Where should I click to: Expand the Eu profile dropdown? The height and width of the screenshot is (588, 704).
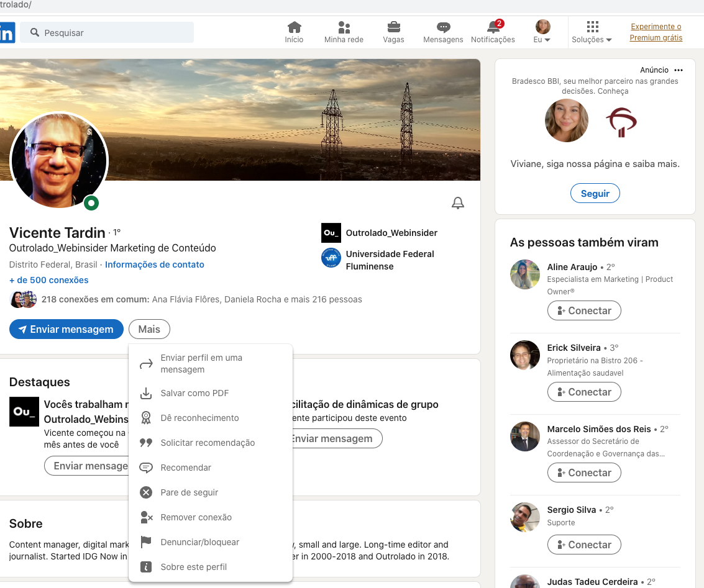coord(542,32)
